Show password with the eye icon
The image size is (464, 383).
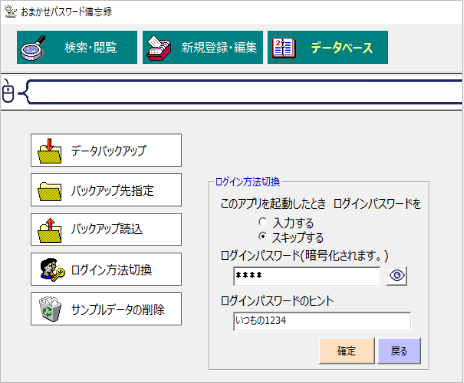coord(397,276)
